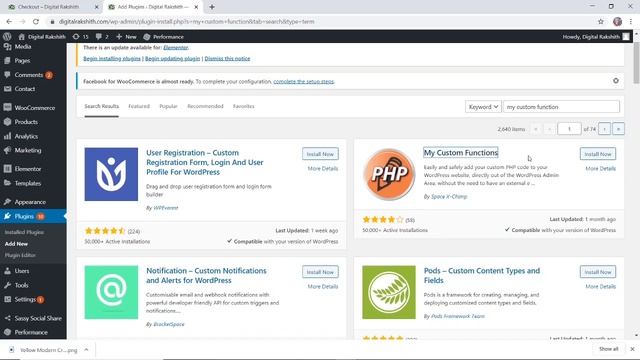
Task: Install the Notification plugin
Action: pos(320,272)
